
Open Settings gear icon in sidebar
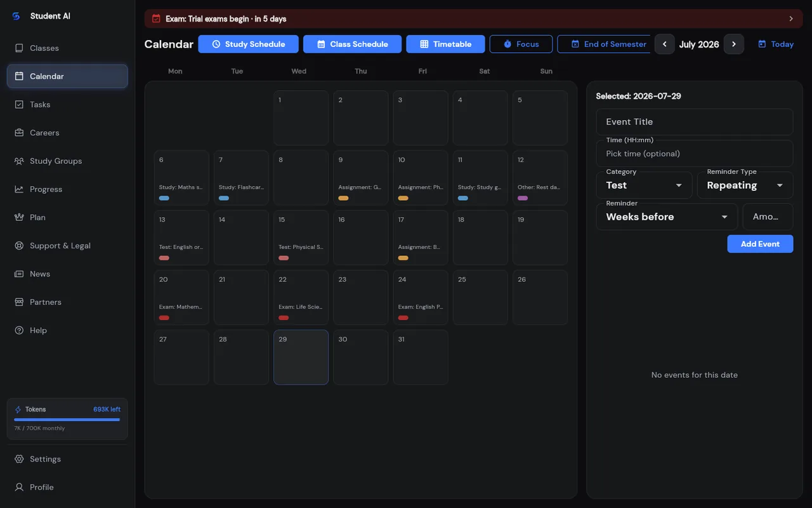point(19,459)
